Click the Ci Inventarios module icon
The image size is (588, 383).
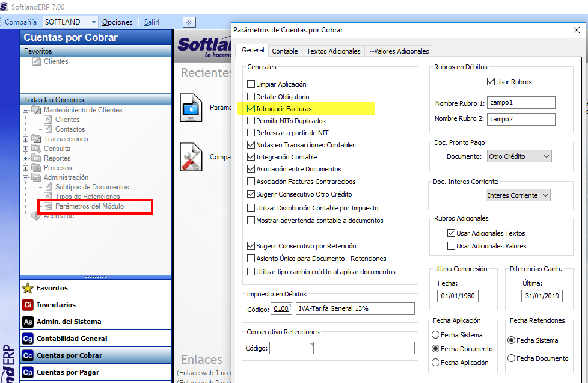pos(28,305)
